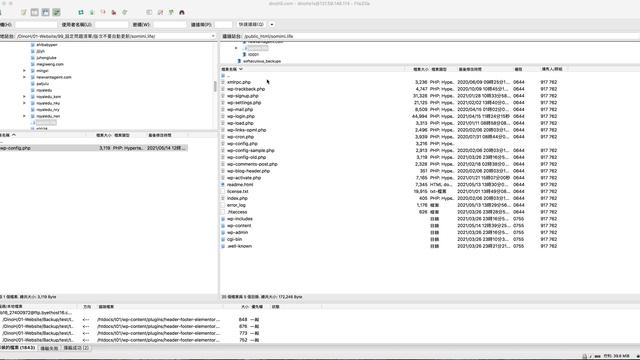Click the wp-trackback.php file icon

click(223, 89)
